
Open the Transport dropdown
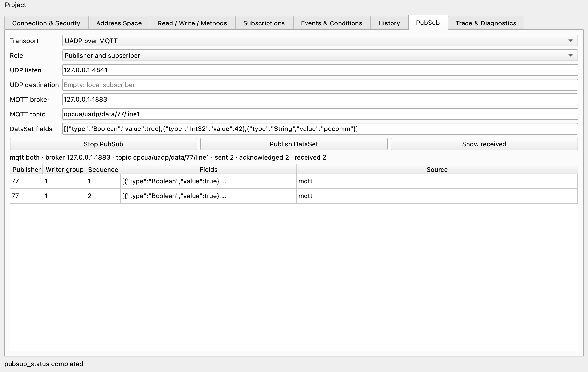coord(320,41)
